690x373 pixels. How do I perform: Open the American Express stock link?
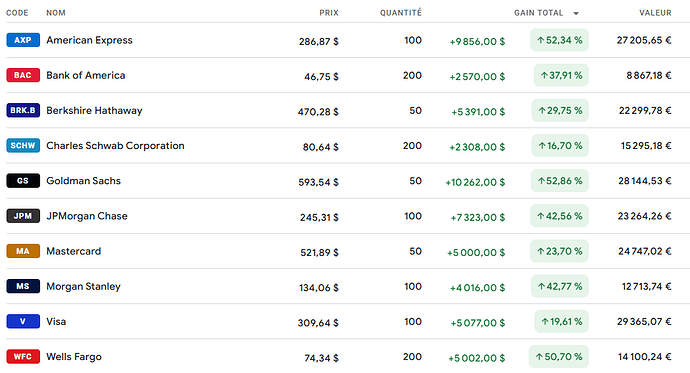click(x=89, y=40)
